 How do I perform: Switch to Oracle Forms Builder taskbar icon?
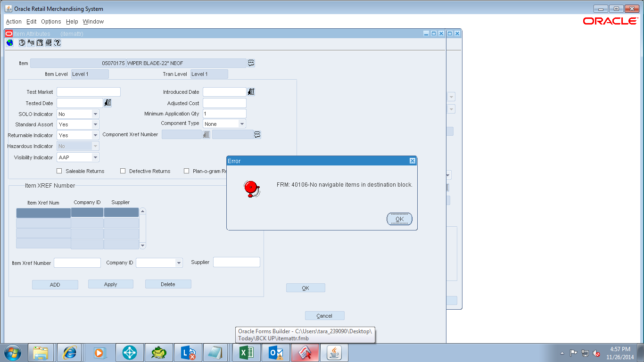tap(305, 353)
